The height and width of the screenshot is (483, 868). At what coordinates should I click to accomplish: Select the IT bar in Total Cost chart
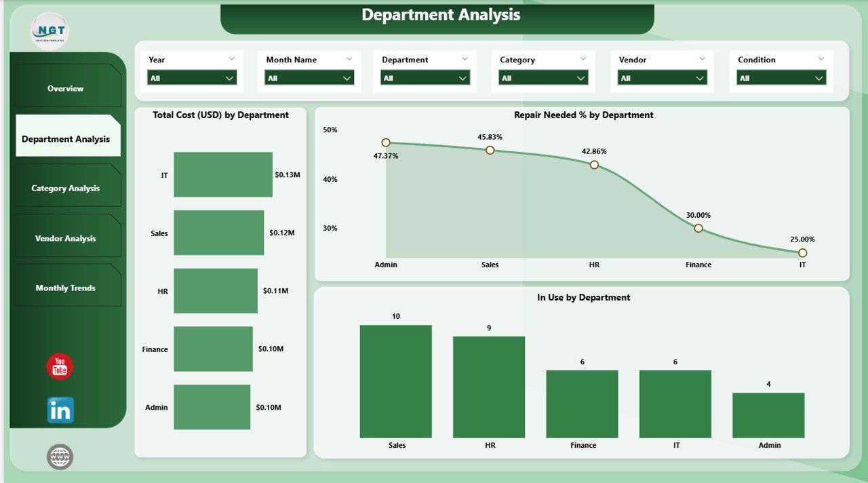click(x=222, y=174)
